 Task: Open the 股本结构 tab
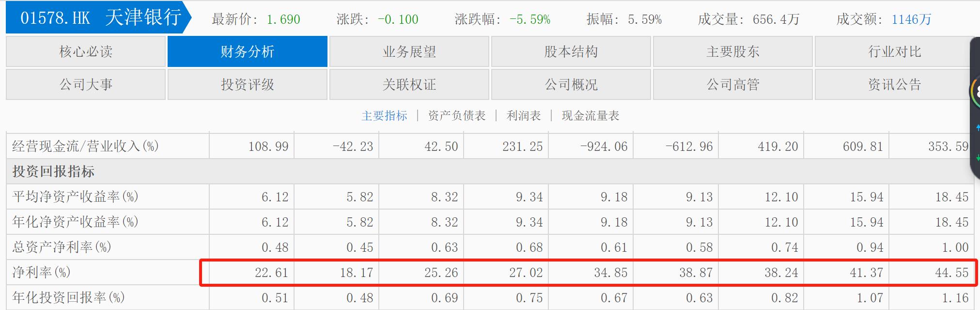coord(571,51)
